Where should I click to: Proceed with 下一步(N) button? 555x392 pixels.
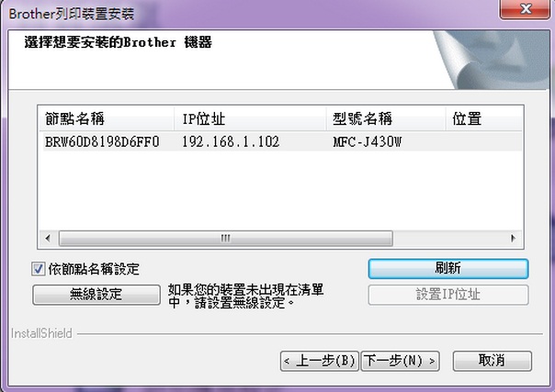point(400,361)
